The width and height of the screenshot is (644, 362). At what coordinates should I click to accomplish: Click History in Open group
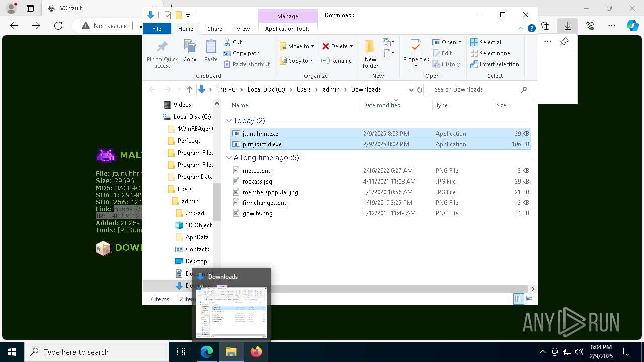click(446, 64)
